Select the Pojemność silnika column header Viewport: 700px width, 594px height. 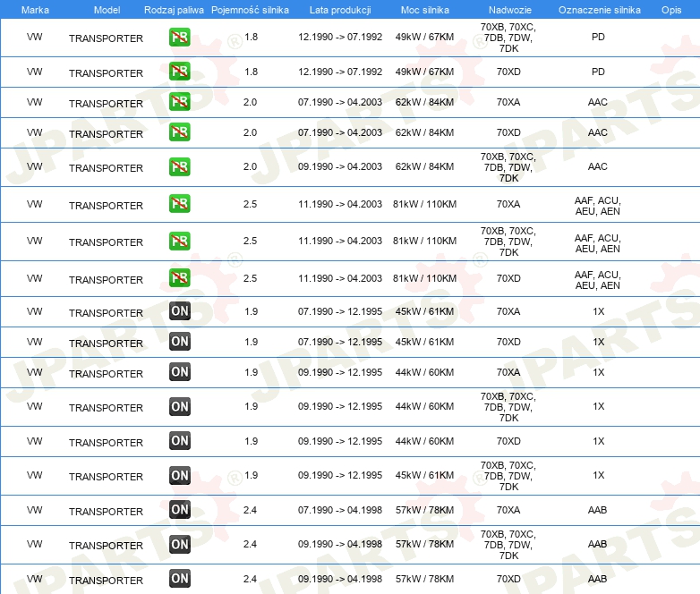click(250, 9)
